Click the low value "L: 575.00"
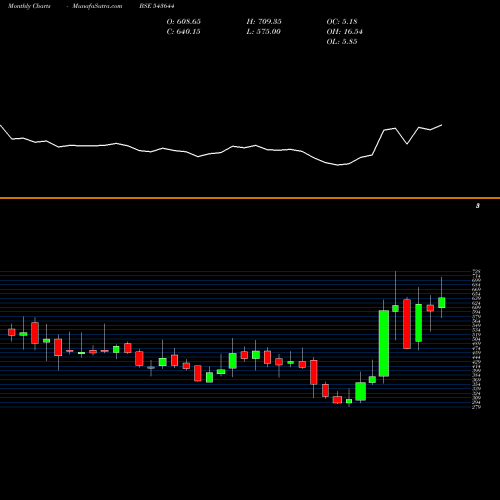This screenshot has height=500, width=500. (264, 32)
